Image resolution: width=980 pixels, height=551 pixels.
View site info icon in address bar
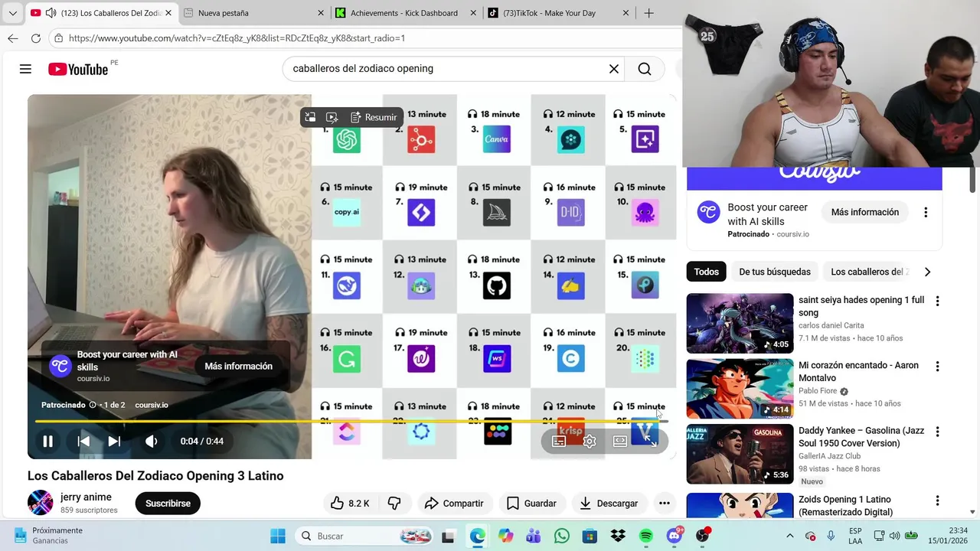pyautogui.click(x=59, y=38)
